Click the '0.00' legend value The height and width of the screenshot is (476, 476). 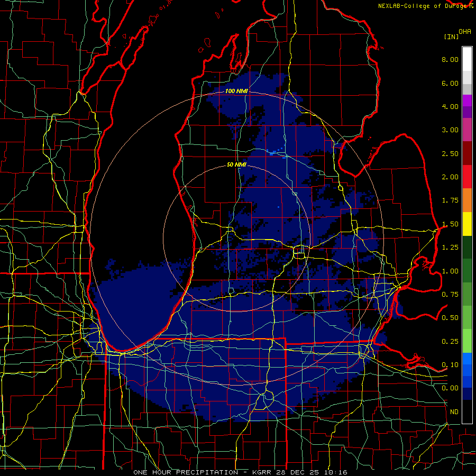coord(450,388)
